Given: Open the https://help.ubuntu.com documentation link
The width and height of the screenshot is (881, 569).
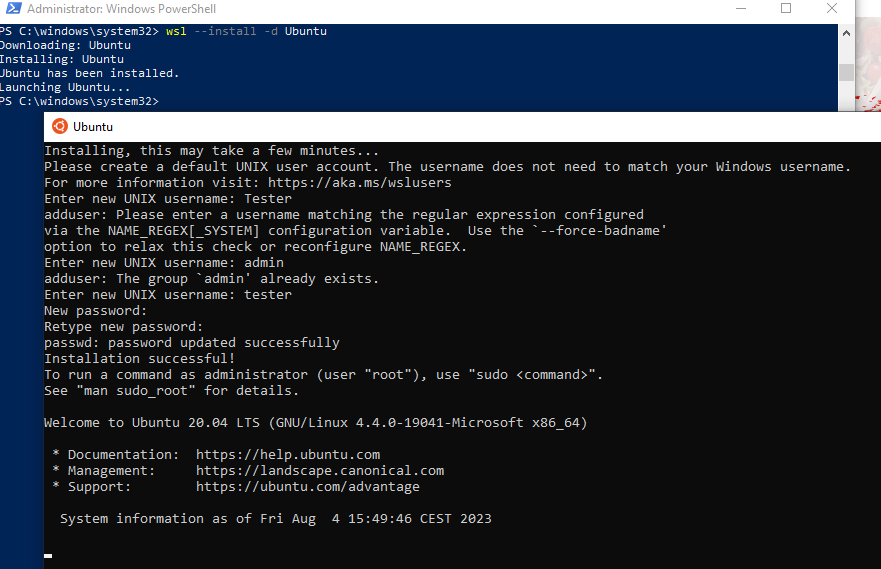Looking at the screenshot, I should pyautogui.click(x=288, y=454).
